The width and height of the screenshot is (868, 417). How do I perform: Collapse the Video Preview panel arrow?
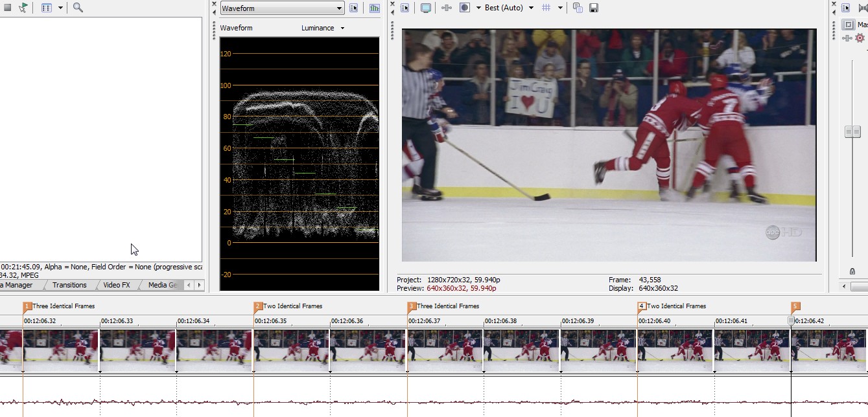(393, 12)
